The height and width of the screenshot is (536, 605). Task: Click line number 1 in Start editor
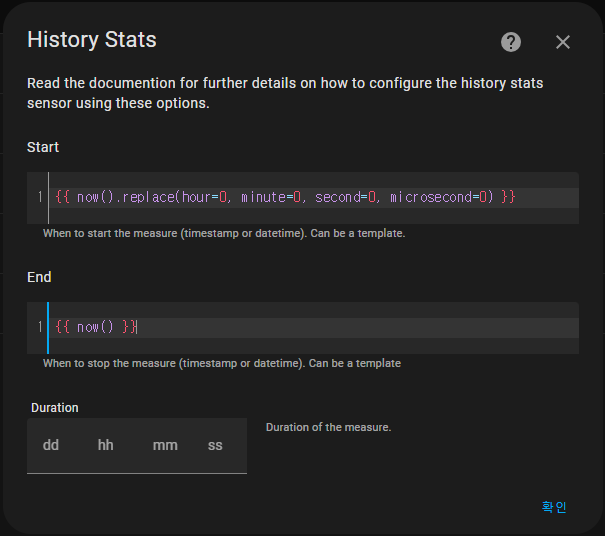point(40,198)
